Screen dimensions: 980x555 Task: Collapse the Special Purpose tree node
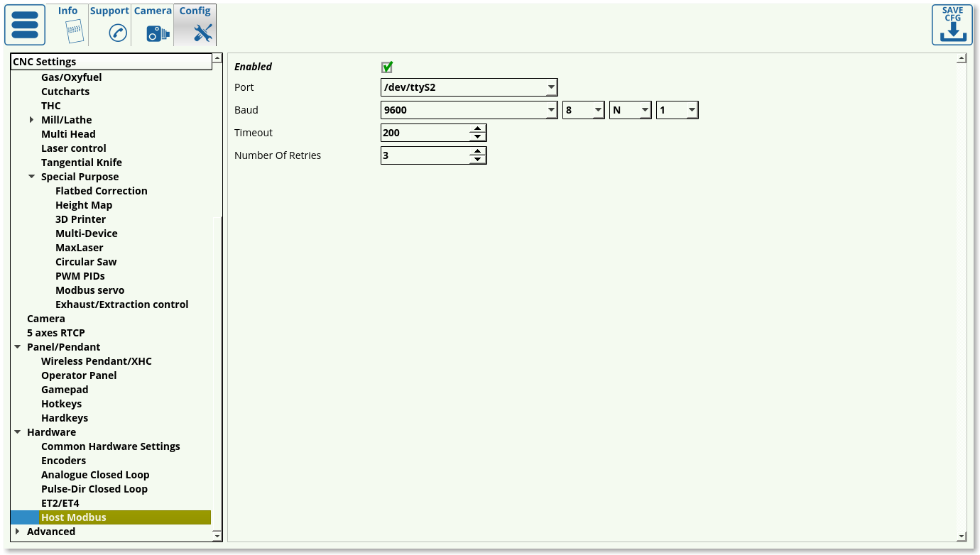click(31, 177)
